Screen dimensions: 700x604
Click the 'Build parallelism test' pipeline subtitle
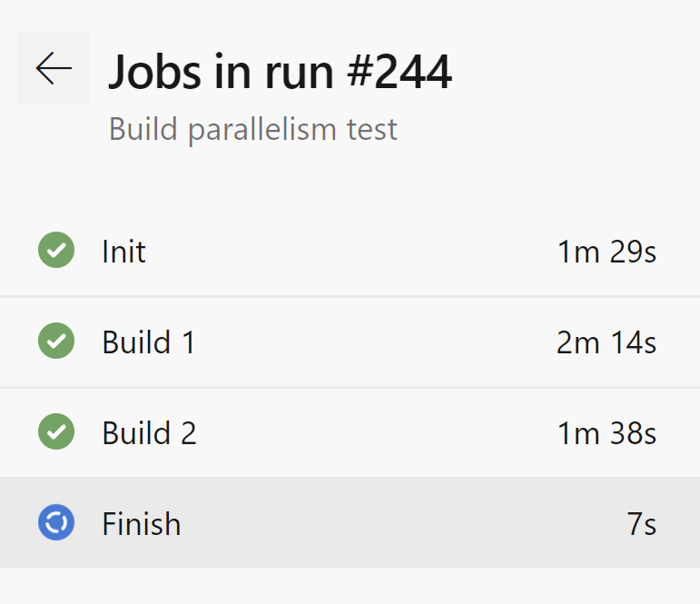pos(252,129)
